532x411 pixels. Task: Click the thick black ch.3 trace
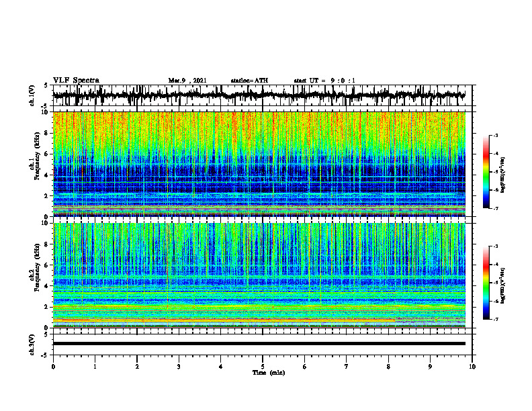pos(259,344)
